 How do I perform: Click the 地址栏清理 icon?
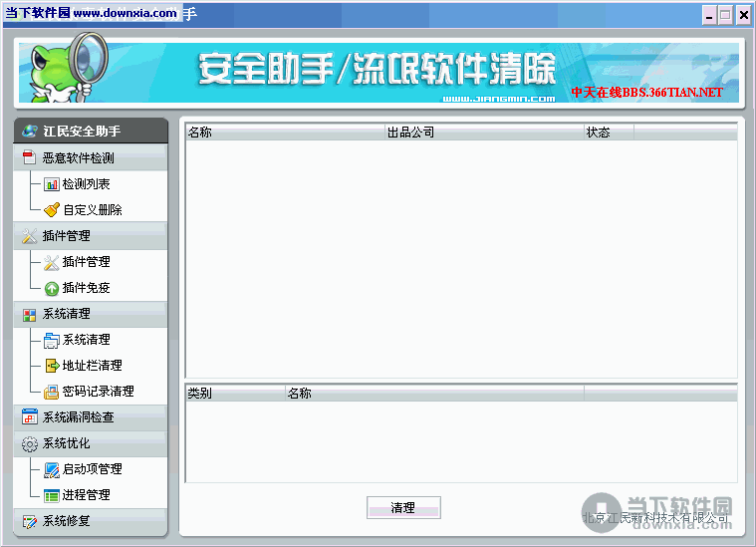52,366
